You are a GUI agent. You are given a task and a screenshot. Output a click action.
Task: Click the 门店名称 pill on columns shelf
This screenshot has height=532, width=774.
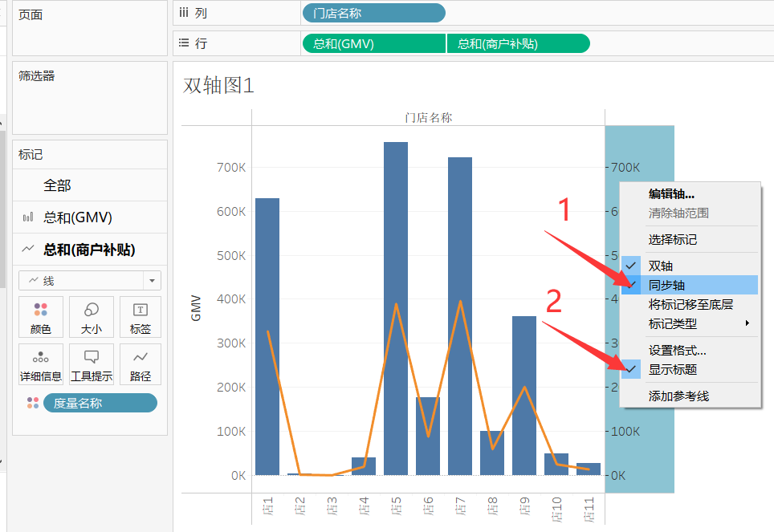[x=373, y=13]
